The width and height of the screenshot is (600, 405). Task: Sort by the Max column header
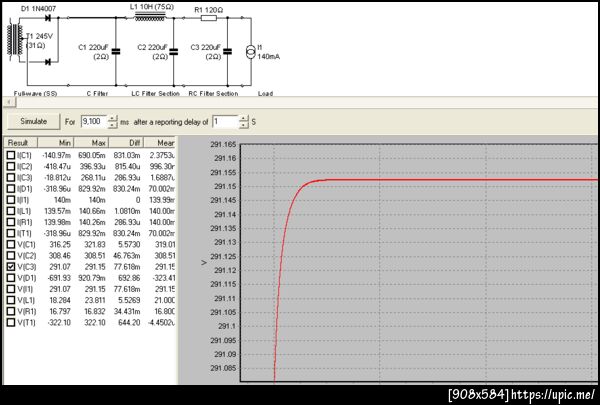91,143
